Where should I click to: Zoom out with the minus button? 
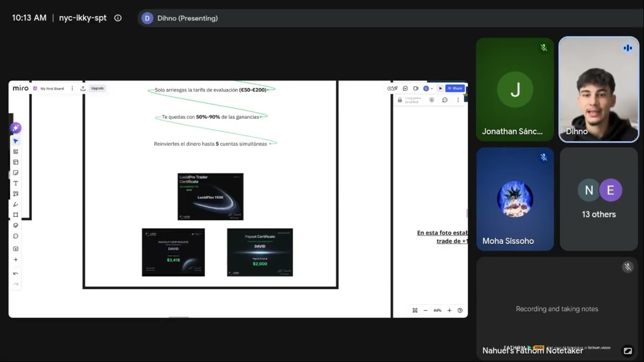[x=425, y=310]
